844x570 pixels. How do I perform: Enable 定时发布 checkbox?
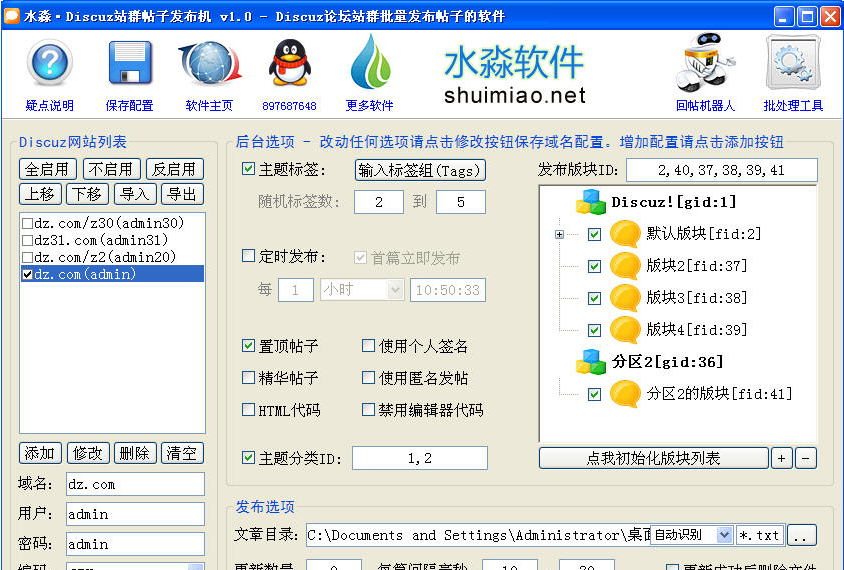tap(248, 255)
